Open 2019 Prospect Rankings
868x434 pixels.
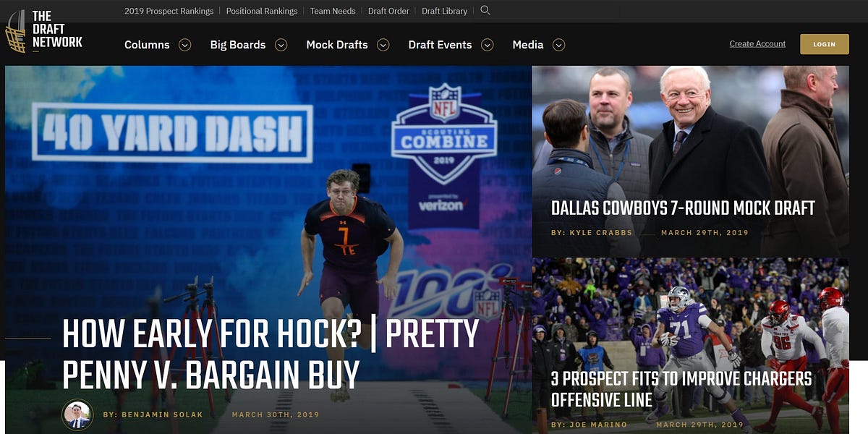[168, 10]
